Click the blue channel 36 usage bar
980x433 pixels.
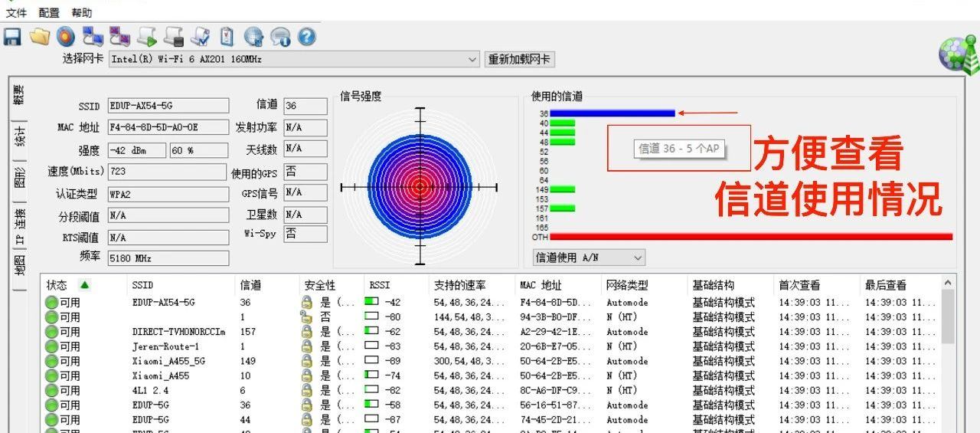click(612, 113)
